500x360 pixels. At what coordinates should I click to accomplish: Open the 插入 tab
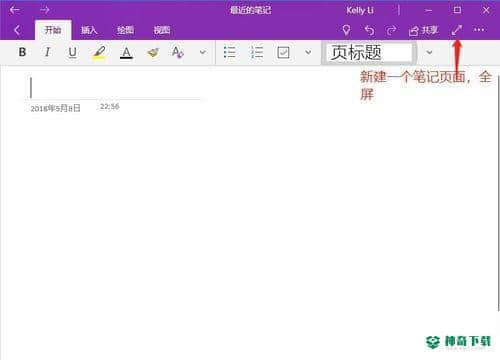pyautogui.click(x=89, y=30)
